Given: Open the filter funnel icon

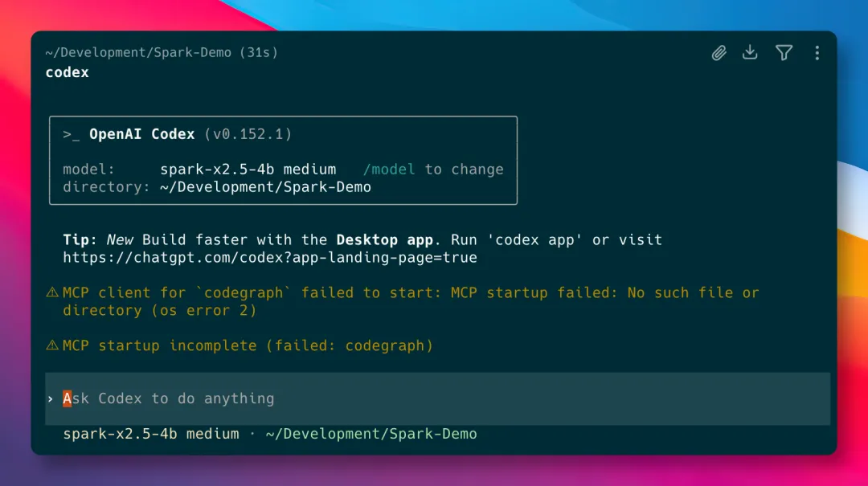Looking at the screenshot, I should click(784, 52).
